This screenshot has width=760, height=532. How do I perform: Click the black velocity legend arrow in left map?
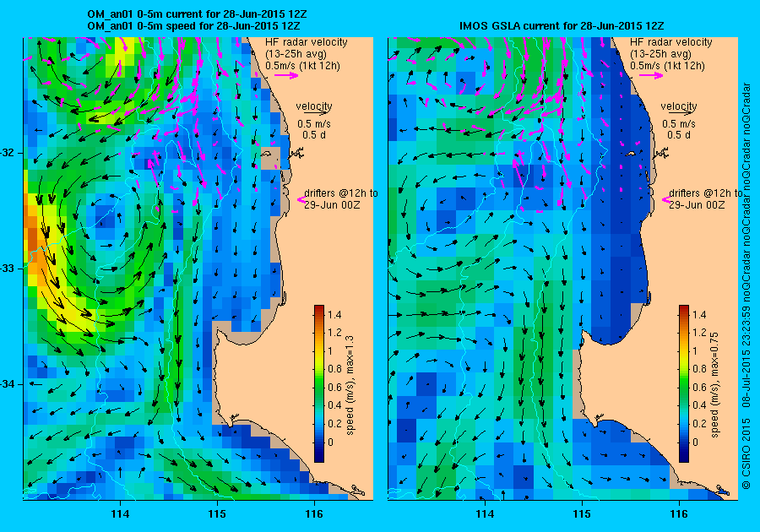click(x=315, y=113)
